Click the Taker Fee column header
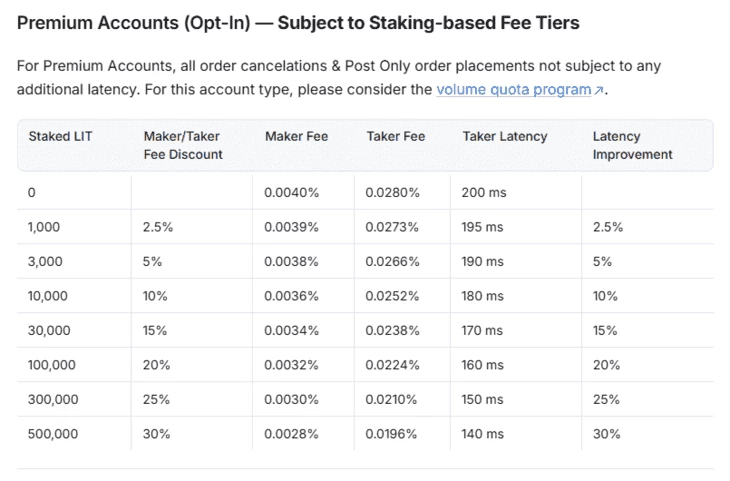Viewport: 730px width, 481px height. click(x=396, y=136)
